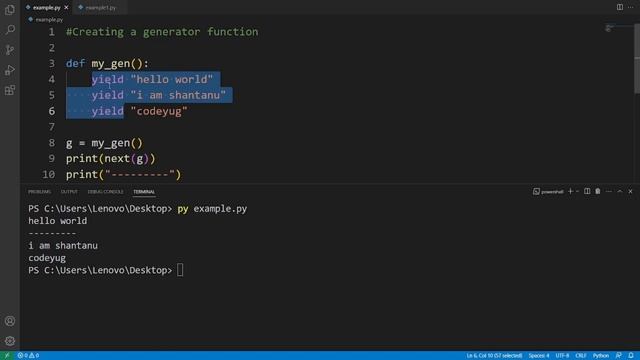
Task: Switch to the Output panel tab
Action: point(69,192)
